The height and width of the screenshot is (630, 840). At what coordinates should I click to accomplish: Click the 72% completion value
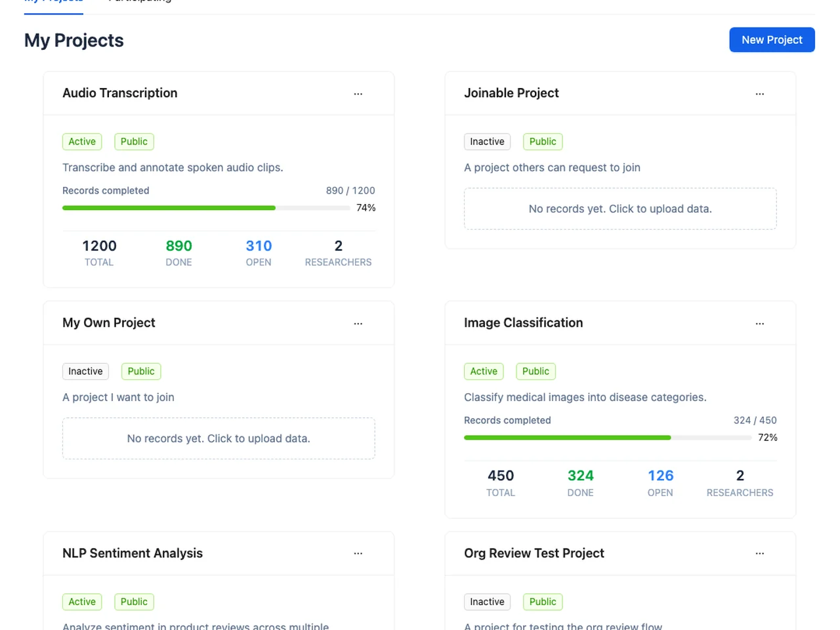(x=768, y=438)
